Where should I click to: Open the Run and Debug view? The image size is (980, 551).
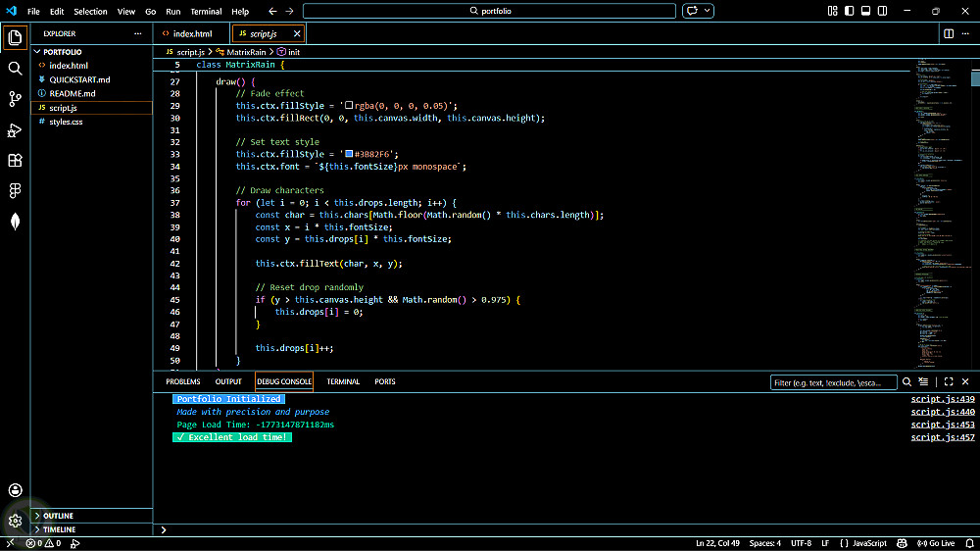(x=15, y=129)
